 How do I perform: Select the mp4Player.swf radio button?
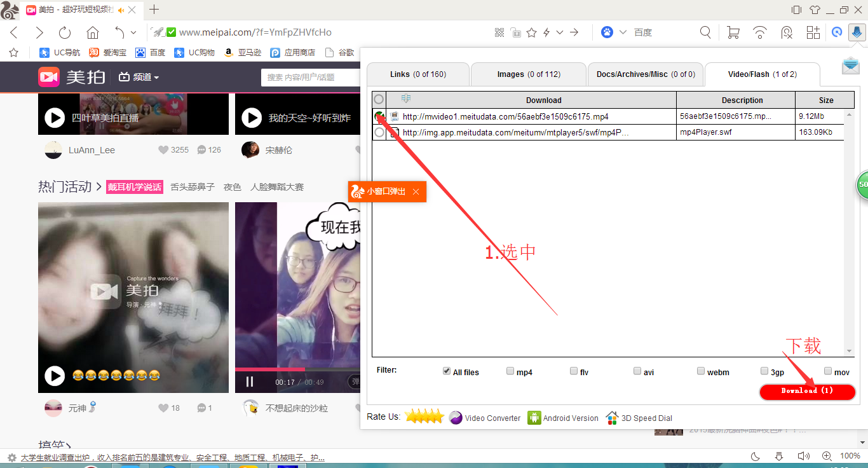coord(379,132)
